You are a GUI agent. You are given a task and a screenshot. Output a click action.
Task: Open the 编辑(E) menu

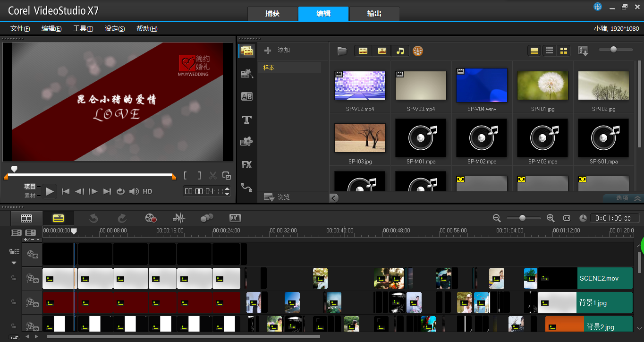coord(51,28)
